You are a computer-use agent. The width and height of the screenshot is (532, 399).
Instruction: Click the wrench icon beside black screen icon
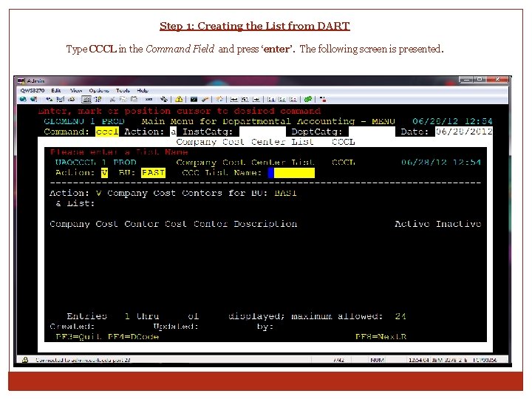[x=205, y=99]
